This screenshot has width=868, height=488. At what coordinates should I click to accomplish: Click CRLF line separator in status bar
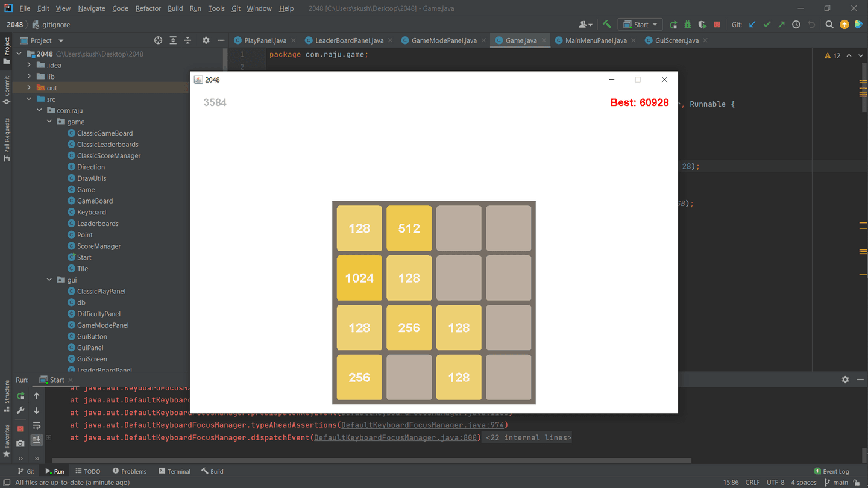(x=752, y=483)
